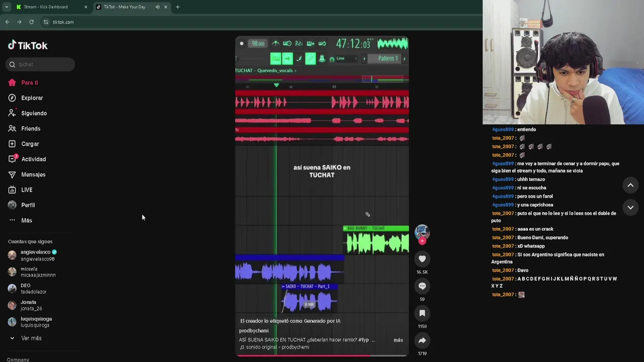Click the 'así suena SAIKO en TUCHAT' overlay text
Image resolution: width=644 pixels, height=362 pixels.
[321, 171]
